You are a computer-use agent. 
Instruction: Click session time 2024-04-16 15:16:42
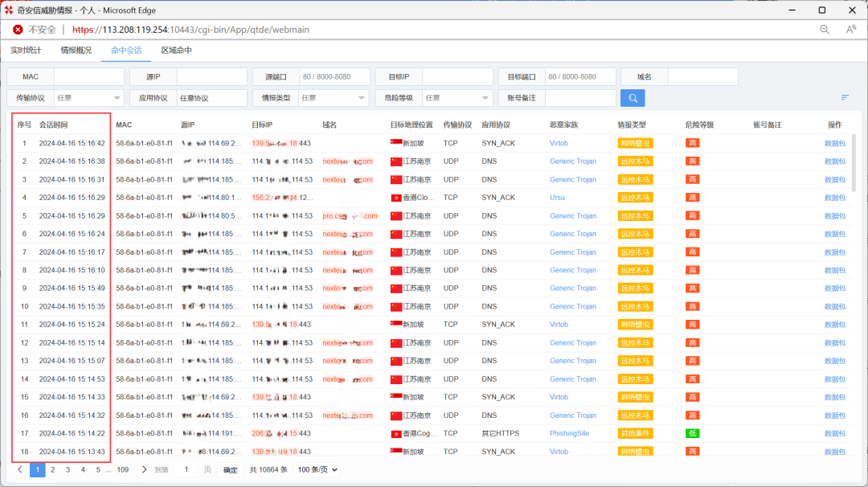pyautogui.click(x=72, y=143)
